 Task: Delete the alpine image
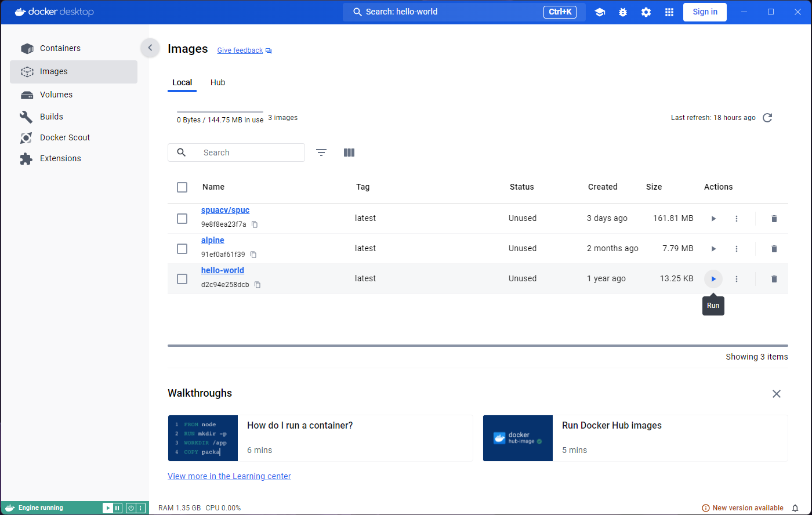(774, 249)
